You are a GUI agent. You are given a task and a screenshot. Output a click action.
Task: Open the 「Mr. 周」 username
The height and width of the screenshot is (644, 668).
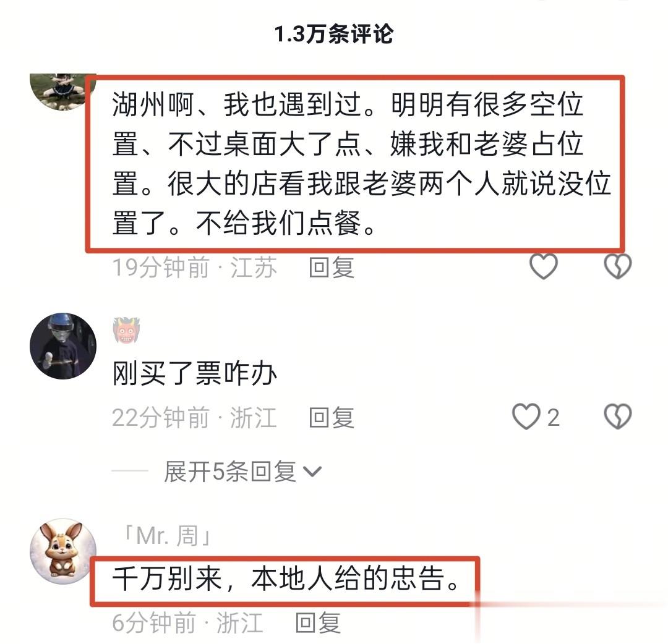click(166, 535)
